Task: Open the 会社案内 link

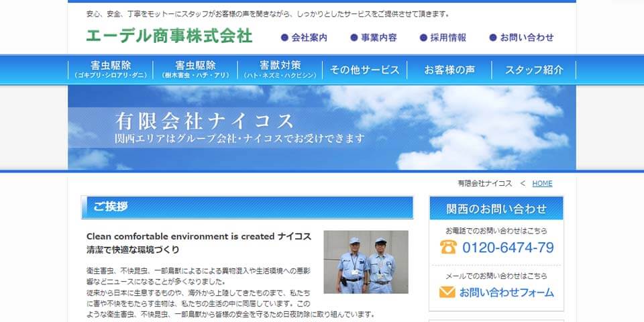Action: [x=309, y=38]
